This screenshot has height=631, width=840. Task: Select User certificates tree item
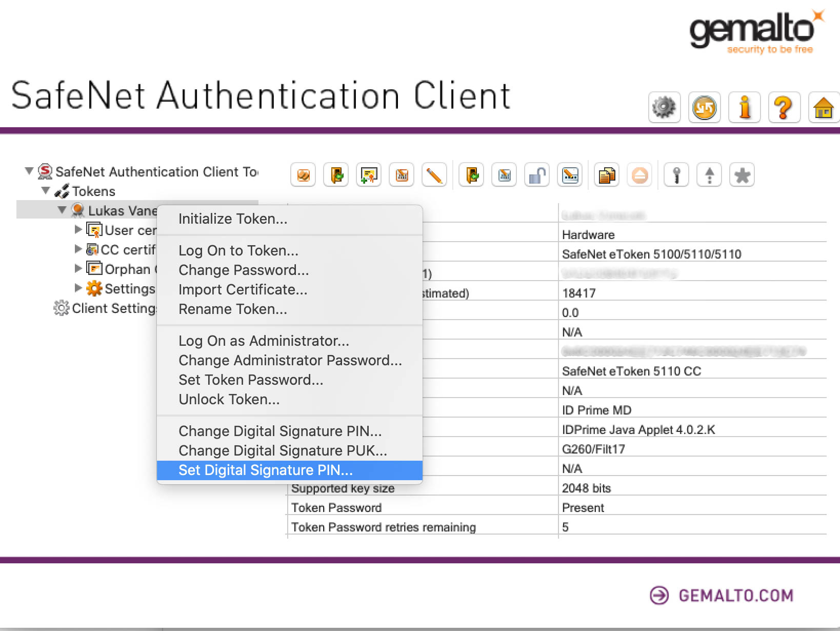point(130,230)
